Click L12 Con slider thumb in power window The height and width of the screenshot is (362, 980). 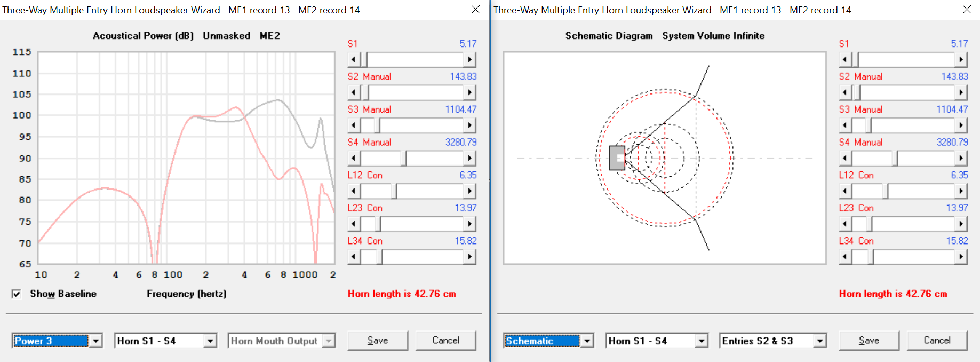(x=394, y=191)
